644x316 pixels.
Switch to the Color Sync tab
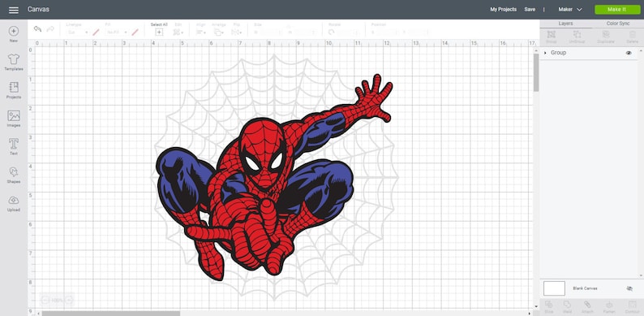pos(618,24)
